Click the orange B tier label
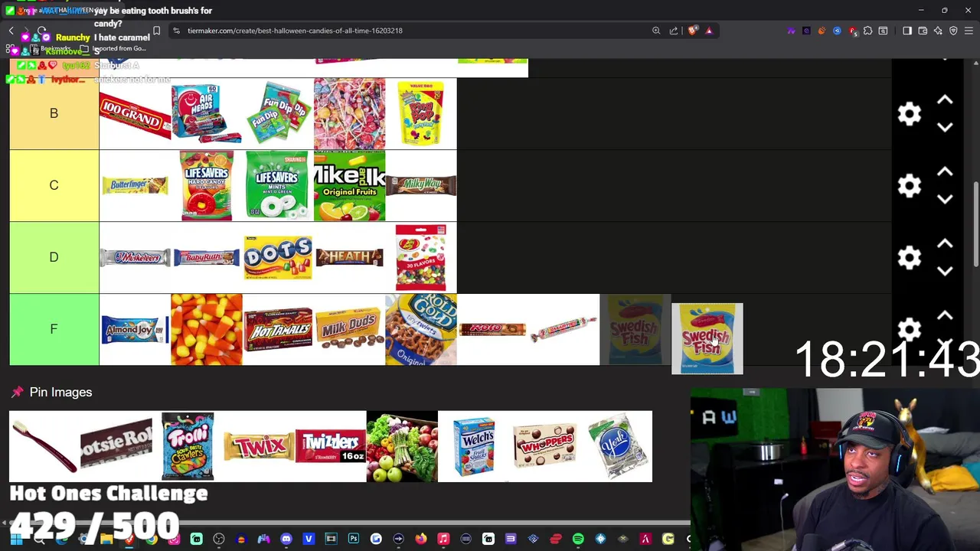This screenshot has width=980, height=551. click(x=54, y=113)
